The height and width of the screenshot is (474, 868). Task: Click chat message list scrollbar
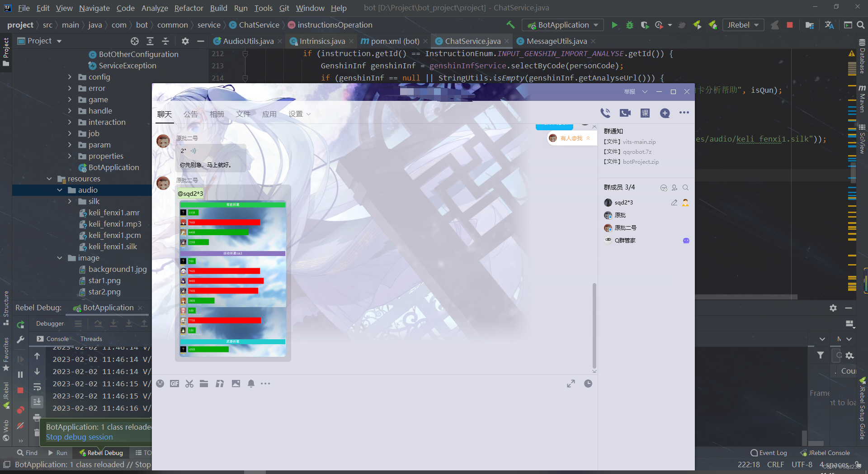coord(594,326)
